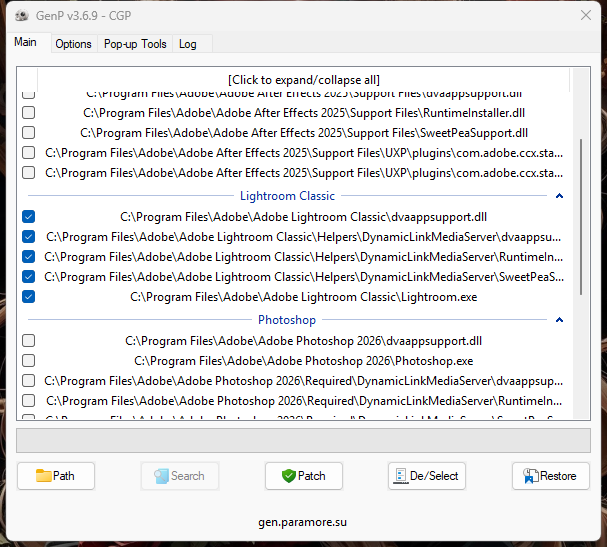Select After Effects SweetPeaSupport.dll path text
The width and height of the screenshot is (607, 547).
tap(304, 133)
